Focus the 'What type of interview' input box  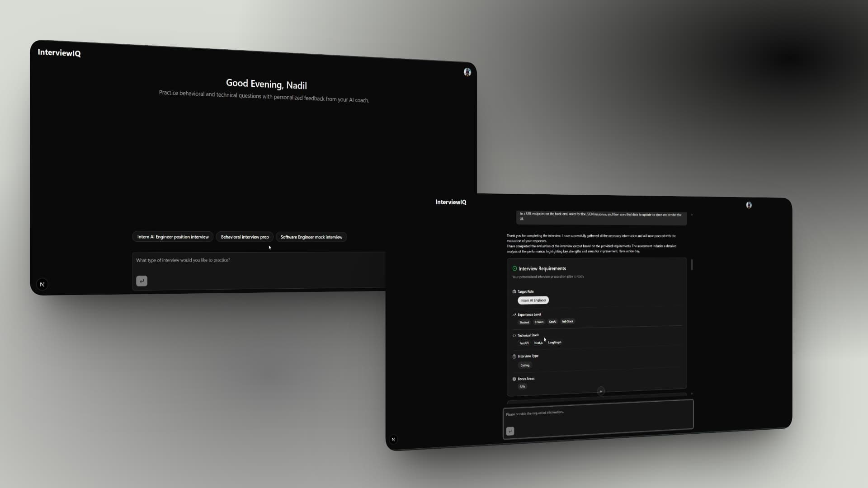[259, 270]
